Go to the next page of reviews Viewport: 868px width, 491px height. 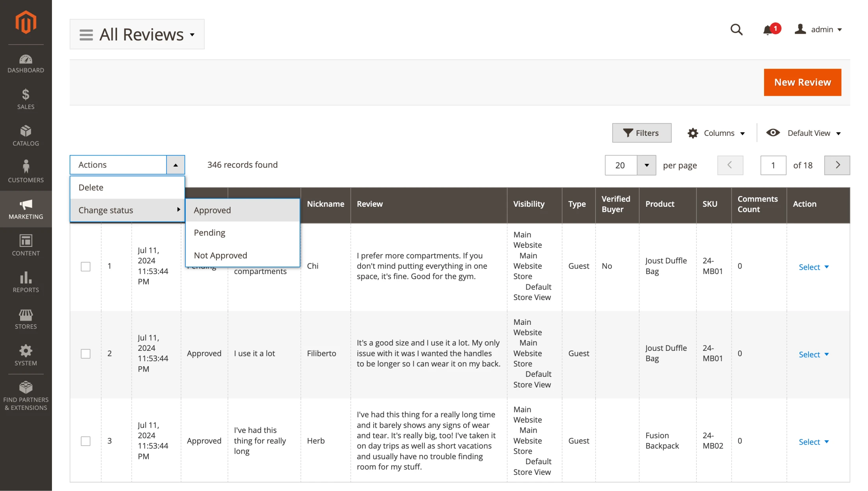(x=837, y=165)
